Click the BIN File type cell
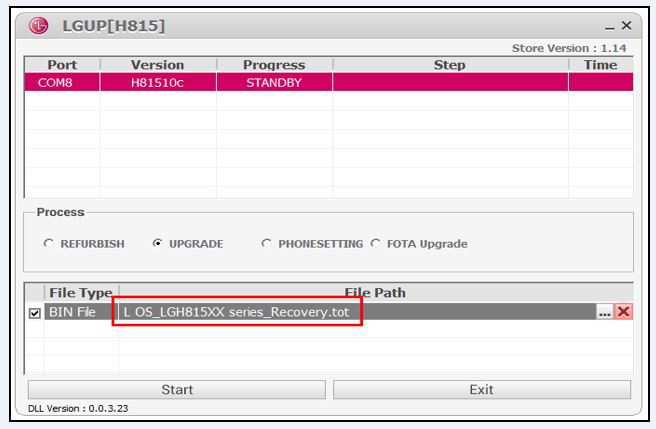The image size is (656, 429). click(81, 312)
